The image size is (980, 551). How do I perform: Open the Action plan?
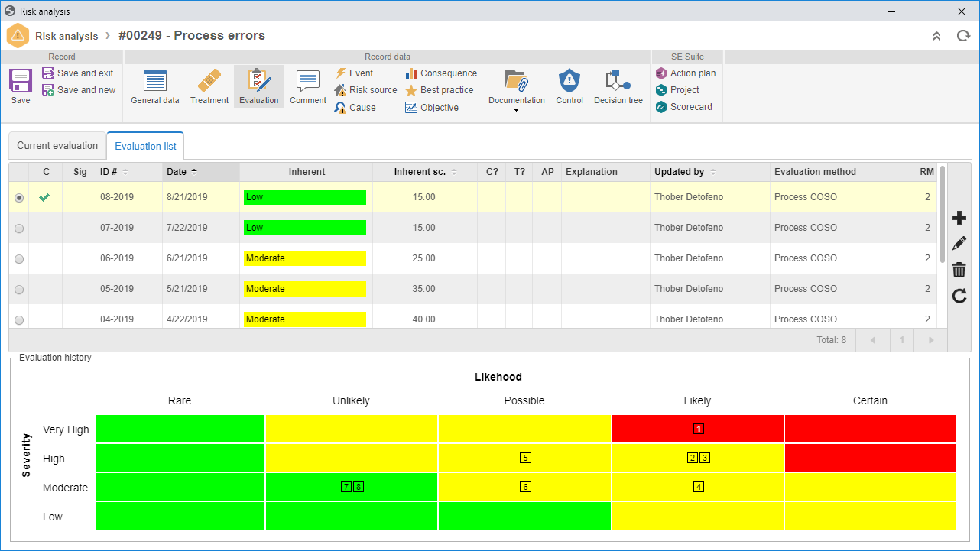(686, 73)
